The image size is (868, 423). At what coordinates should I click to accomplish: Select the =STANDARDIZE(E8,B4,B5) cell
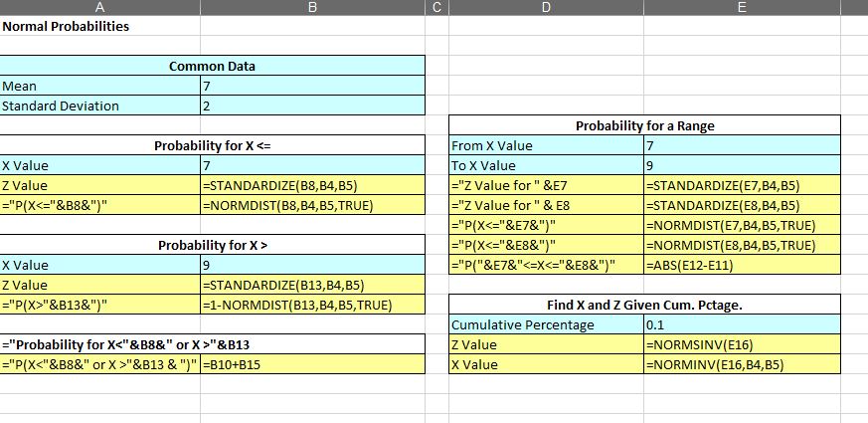click(x=743, y=205)
